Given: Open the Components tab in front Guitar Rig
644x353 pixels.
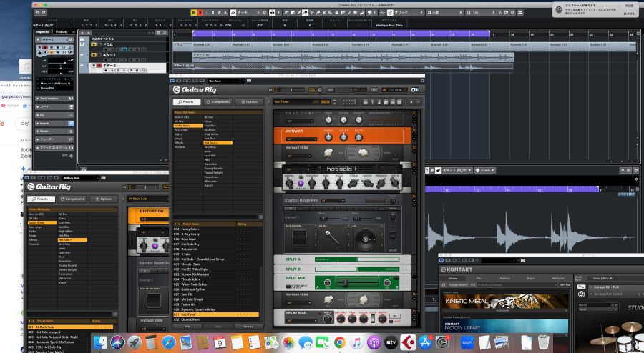Looking at the screenshot, I should pos(218,102).
